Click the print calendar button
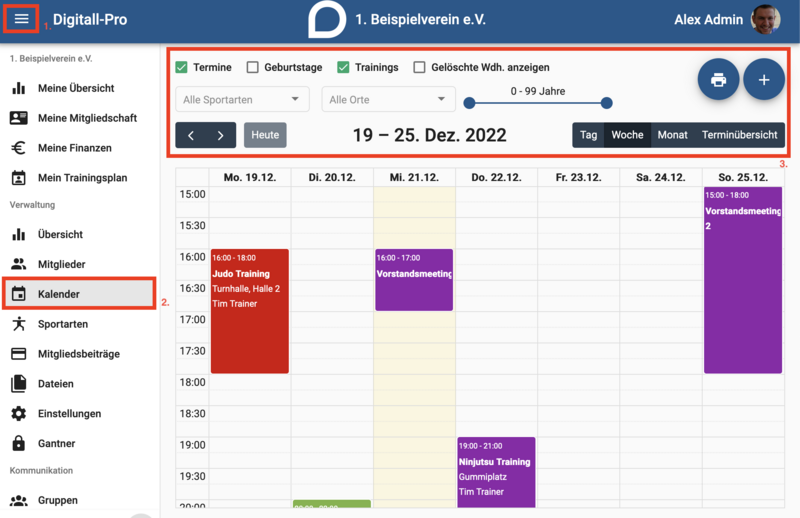Screen dimensions: 800x518 (718, 80)
